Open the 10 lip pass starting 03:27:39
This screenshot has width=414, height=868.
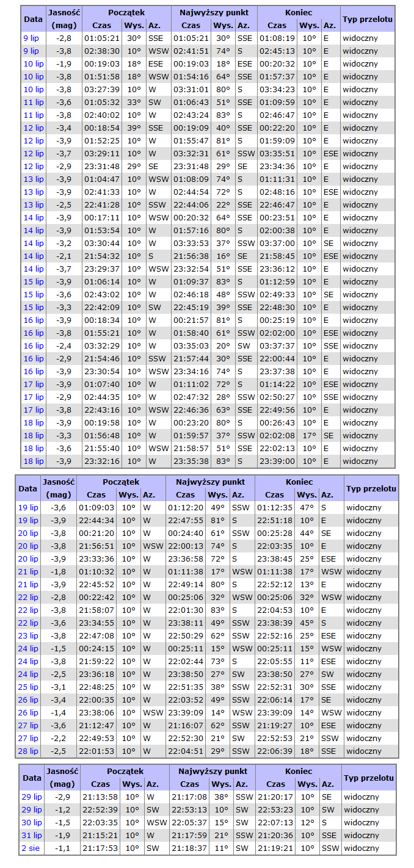click(34, 89)
